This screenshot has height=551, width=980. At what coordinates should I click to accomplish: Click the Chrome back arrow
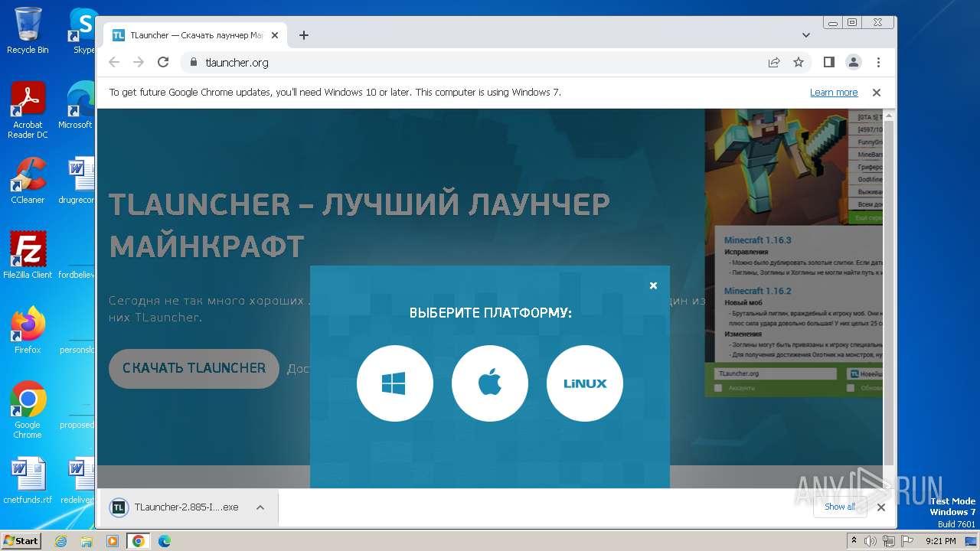[114, 62]
